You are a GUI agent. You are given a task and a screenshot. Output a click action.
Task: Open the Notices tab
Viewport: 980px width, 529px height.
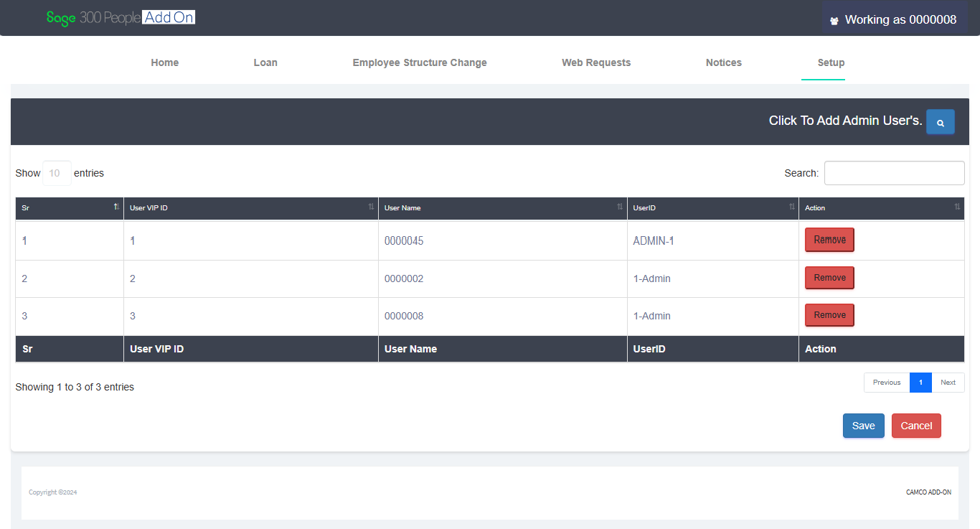[723, 62]
